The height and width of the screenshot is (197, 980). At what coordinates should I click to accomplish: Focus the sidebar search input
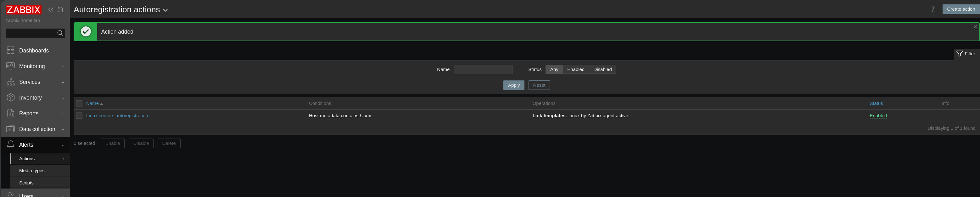31,33
